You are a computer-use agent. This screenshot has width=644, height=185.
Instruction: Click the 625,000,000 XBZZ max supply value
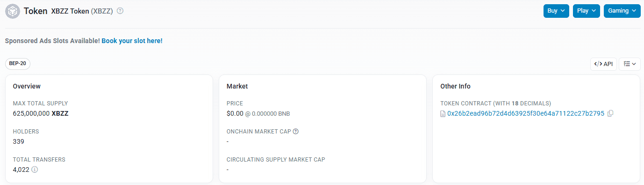41,113
